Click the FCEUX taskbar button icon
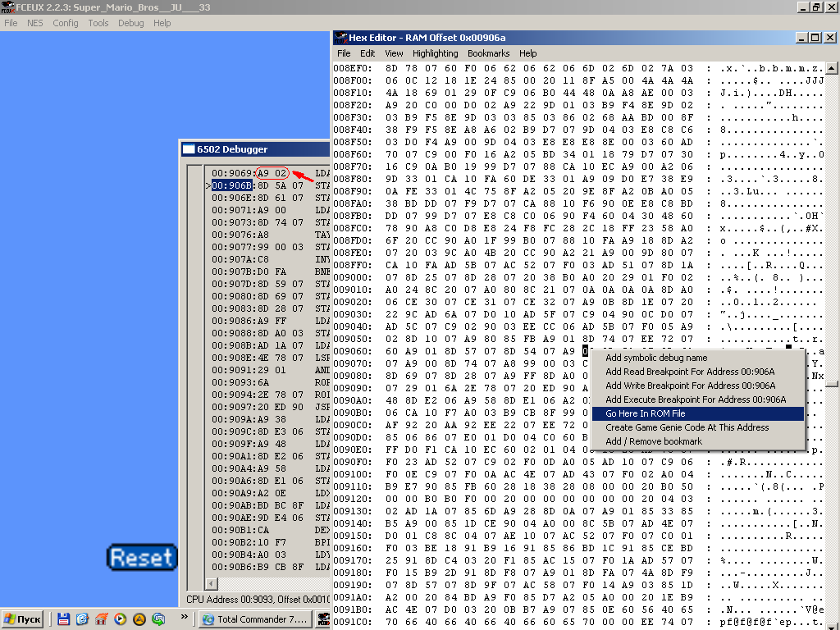The image size is (840, 630). click(x=323, y=619)
